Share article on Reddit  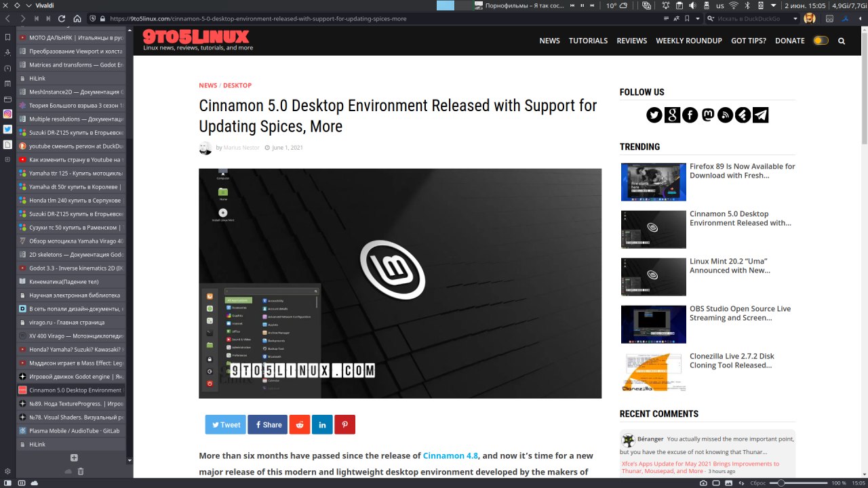point(300,425)
